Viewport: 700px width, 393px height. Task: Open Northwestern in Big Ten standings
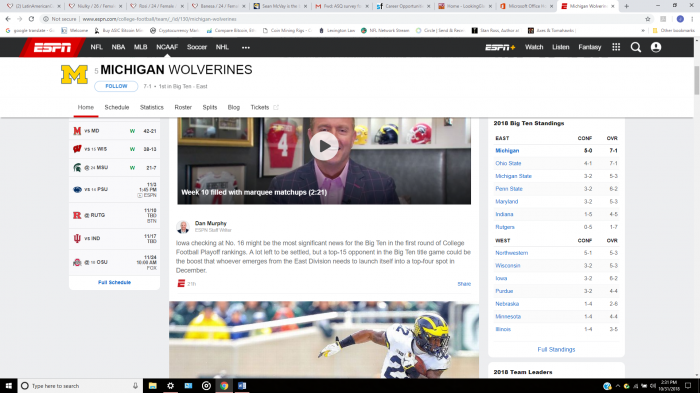tap(512, 253)
